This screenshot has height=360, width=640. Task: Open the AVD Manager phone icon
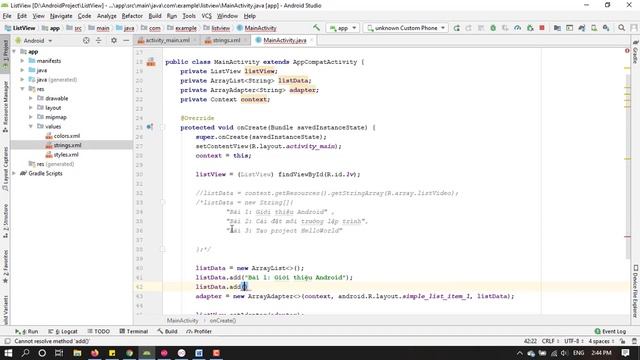[x=594, y=28]
